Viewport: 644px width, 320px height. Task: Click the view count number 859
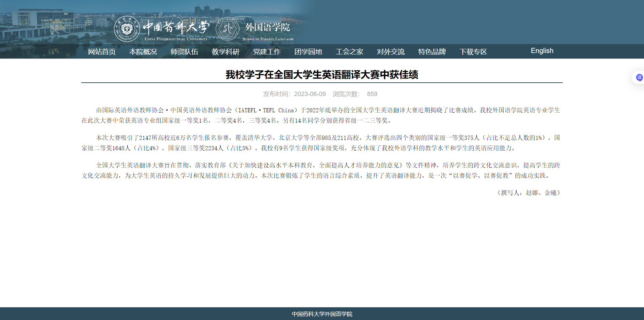click(372, 94)
